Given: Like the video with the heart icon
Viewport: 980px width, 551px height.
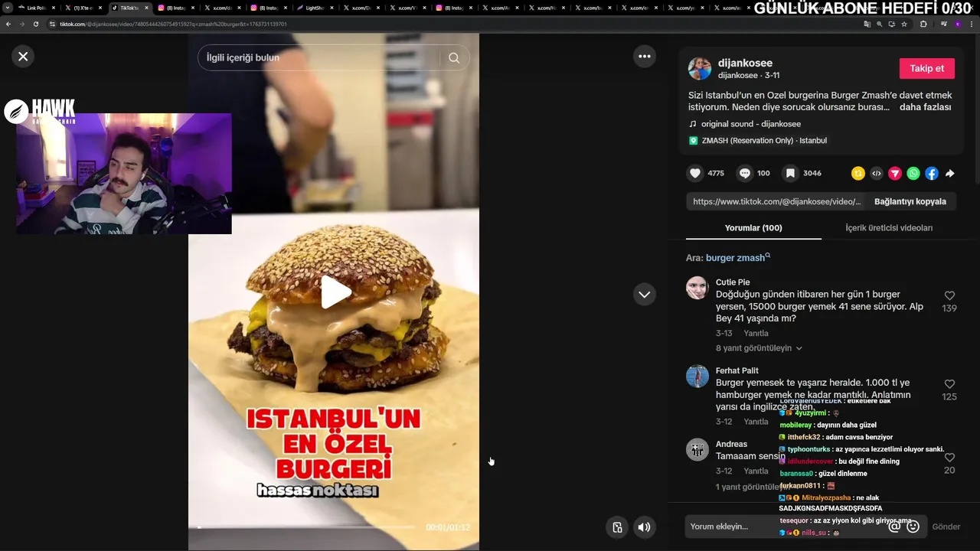Looking at the screenshot, I should pos(695,173).
